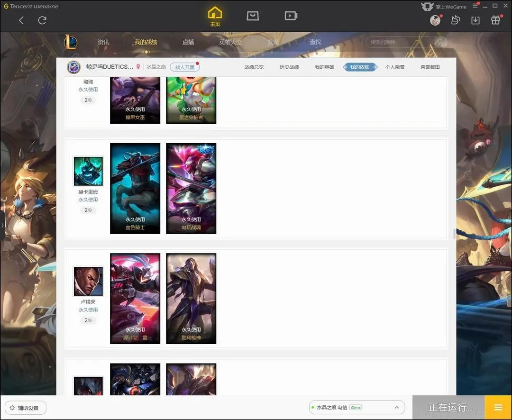Open the user avatar at top right
512x420 pixels.
[435, 20]
